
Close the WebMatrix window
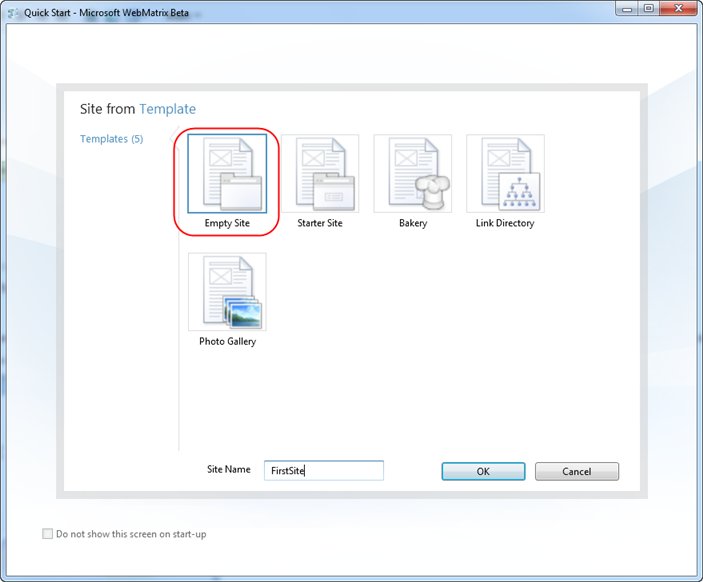[678, 9]
